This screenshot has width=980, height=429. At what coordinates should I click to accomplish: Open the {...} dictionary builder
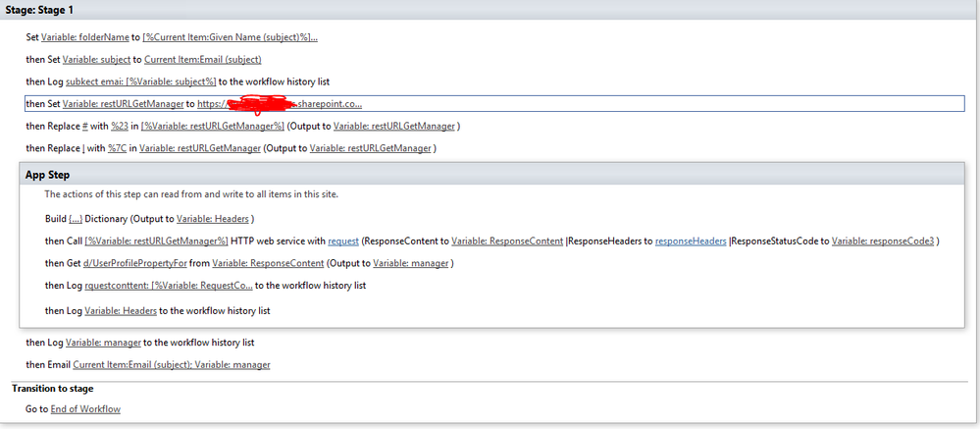pos(76,219)
